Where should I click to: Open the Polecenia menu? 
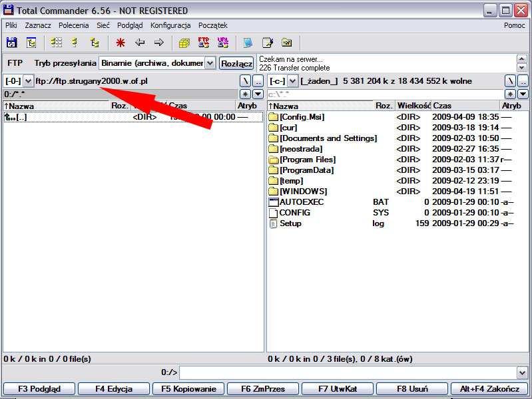pos(74,25)
